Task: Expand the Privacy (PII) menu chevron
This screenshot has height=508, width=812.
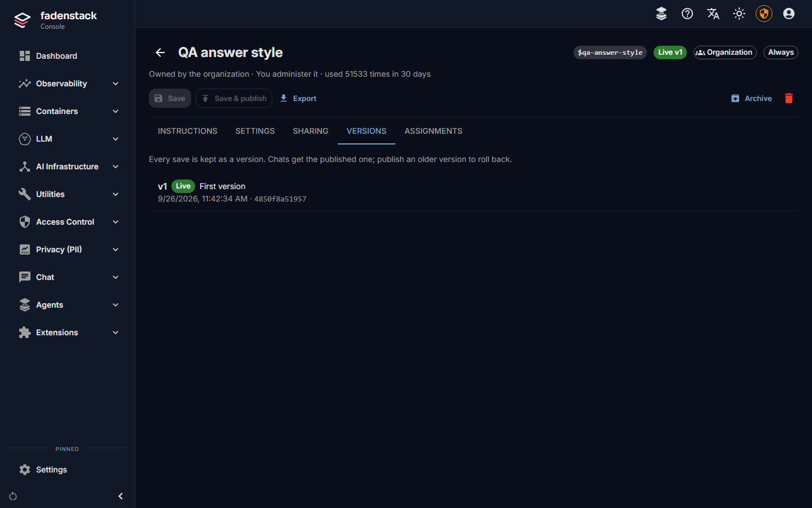Action: 116,249
